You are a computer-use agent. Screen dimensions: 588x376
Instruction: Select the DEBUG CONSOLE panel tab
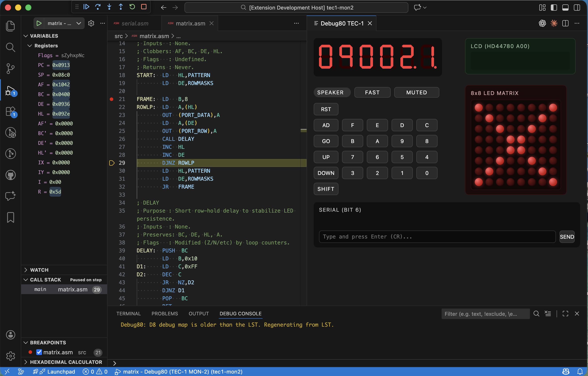tap(240, 314)
